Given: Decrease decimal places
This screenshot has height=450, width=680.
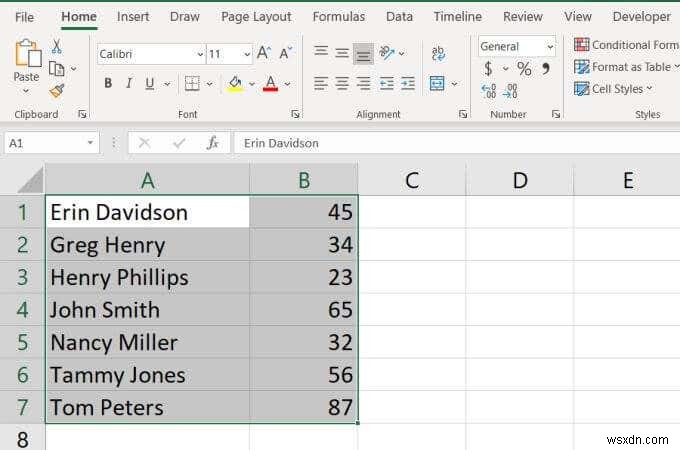Looking at the screenshot, I should tap(510, 91).
